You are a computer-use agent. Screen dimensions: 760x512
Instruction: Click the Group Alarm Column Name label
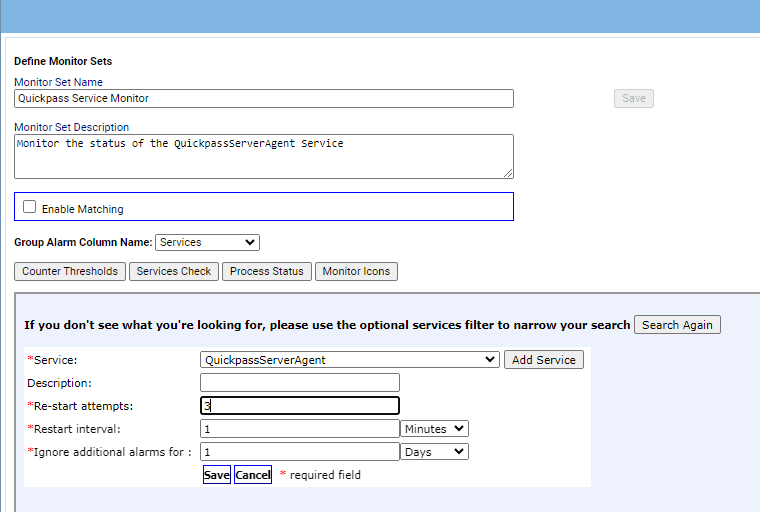(83, 242)
